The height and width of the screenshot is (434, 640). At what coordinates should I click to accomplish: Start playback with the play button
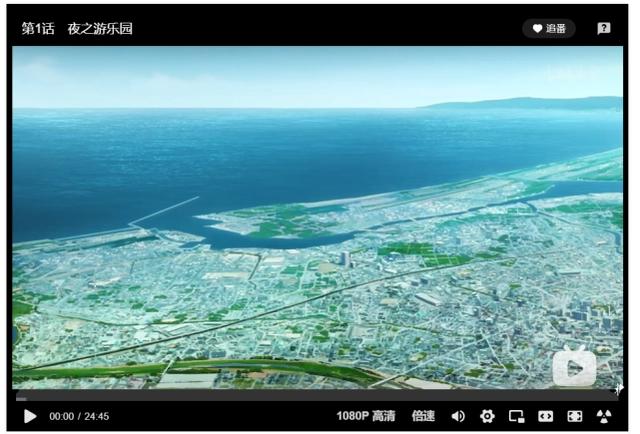30,416
